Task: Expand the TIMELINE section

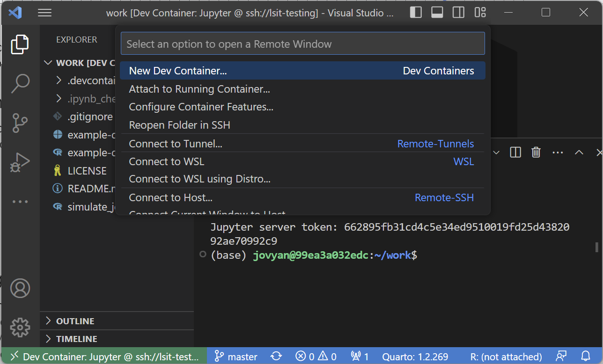Action: pos(117,339)
